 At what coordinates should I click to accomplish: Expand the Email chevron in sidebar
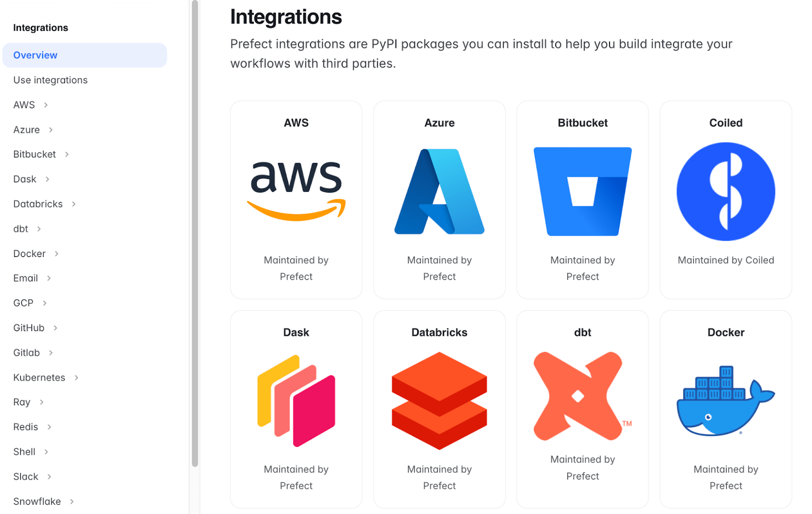tap(49, 278)
